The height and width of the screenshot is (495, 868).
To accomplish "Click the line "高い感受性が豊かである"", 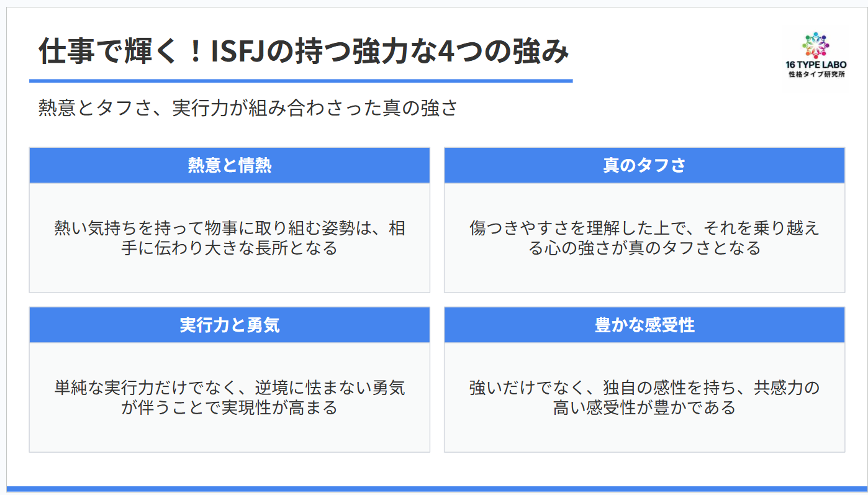I will [x=644, y=408].
